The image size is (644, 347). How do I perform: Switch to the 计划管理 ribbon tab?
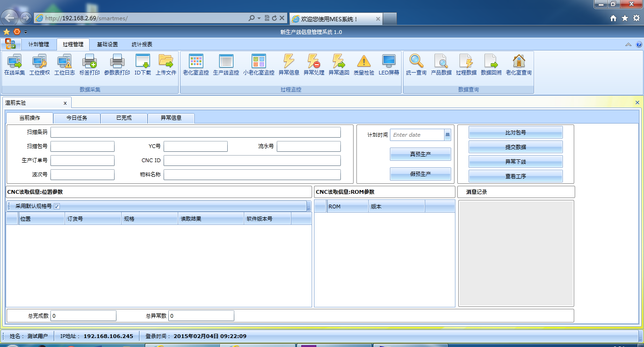tap(39, 44)
